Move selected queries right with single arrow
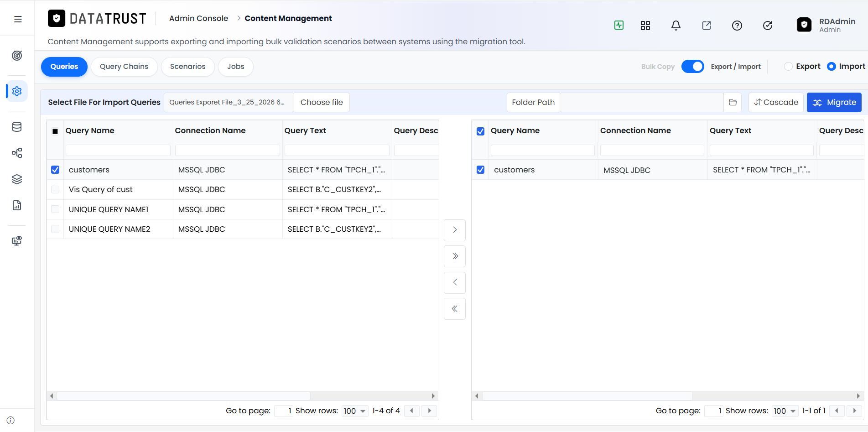 click(x=455, y=230)
